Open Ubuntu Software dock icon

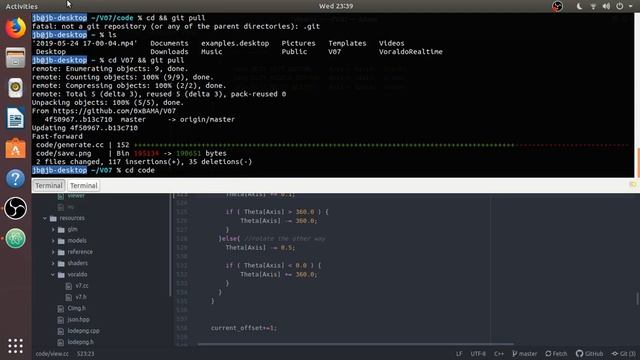[x=16, y=148]
